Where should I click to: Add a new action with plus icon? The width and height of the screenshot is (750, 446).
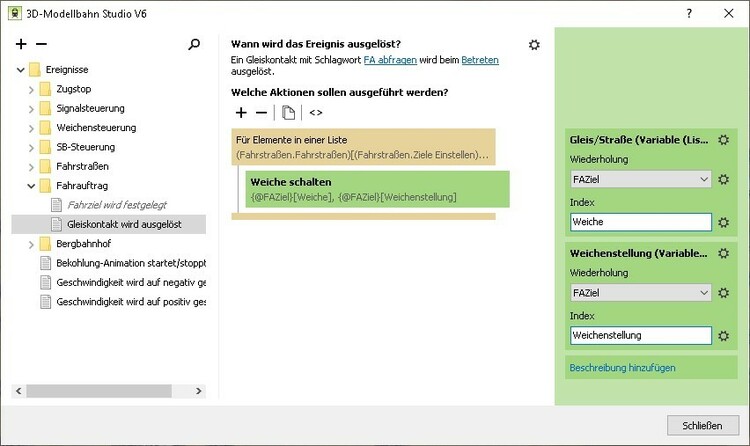coord(240,112)
